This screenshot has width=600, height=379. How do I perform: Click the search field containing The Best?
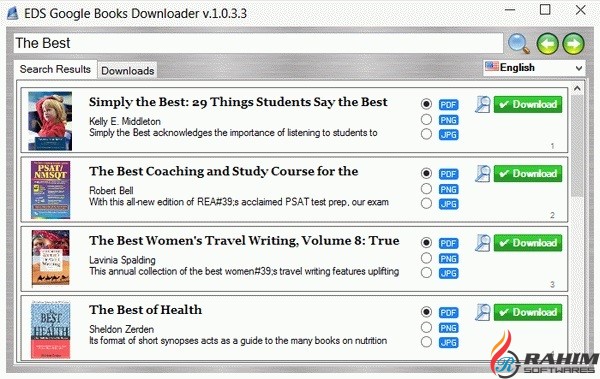tap(258, 43)
